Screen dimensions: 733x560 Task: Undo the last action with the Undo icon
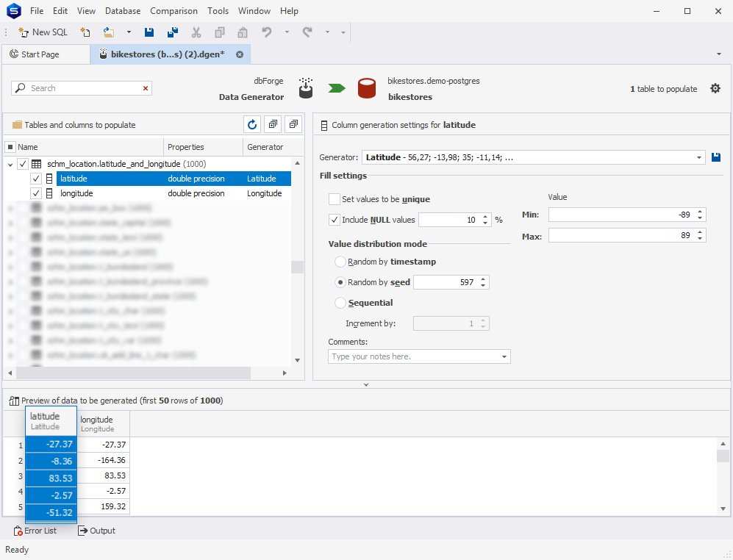click(x=266, y=32)
